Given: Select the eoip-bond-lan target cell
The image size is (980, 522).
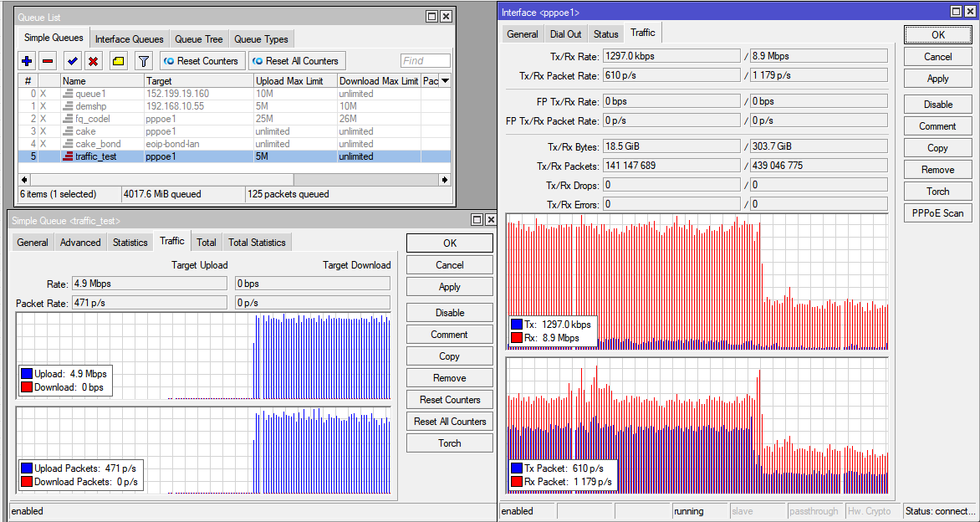Looking at the screenshot, I should 199,144.
